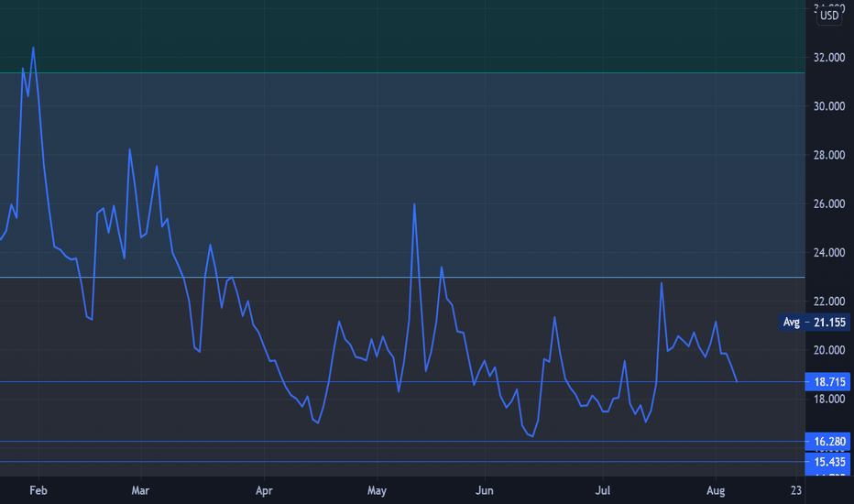Image resolution: width=854 pixels, height=504 pixels.
Task: Click the Aug label on time axis
Action: (716, 490)
